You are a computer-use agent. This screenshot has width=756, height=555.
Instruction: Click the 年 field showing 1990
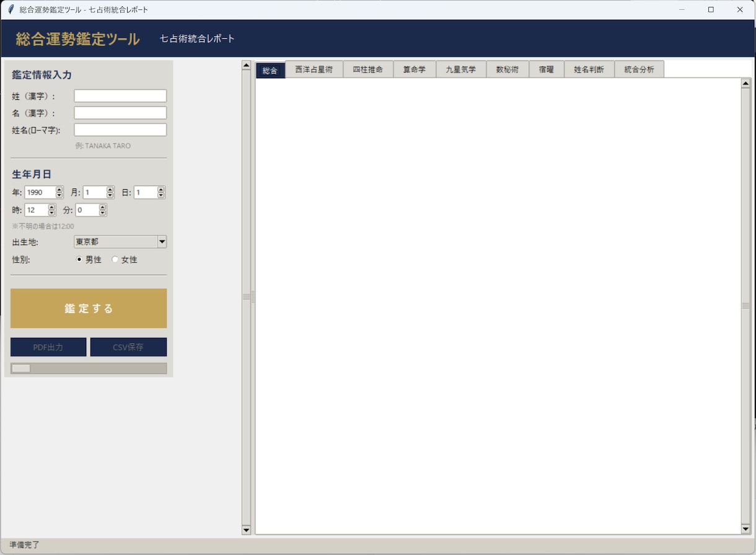(x=40, y=192)
